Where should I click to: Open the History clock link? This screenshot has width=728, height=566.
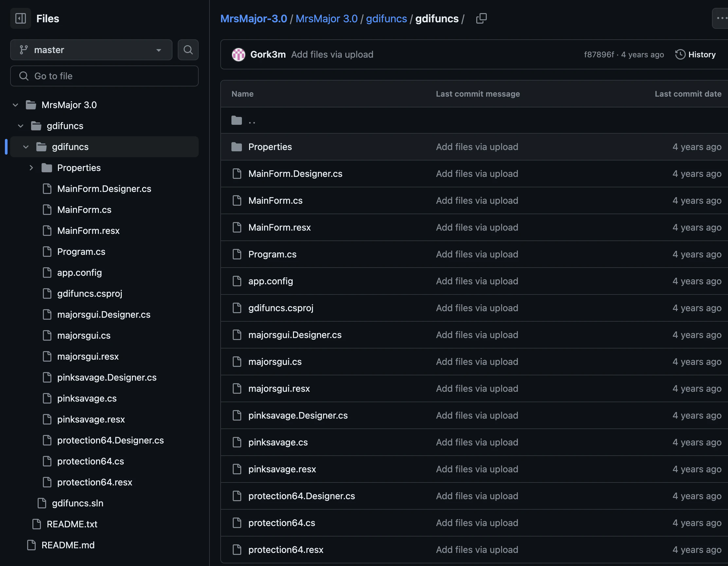695,54
